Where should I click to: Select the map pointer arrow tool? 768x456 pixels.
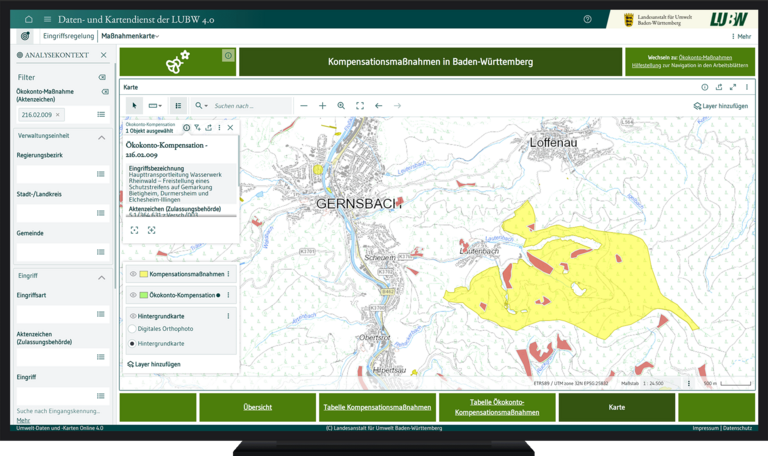(135, 105)
